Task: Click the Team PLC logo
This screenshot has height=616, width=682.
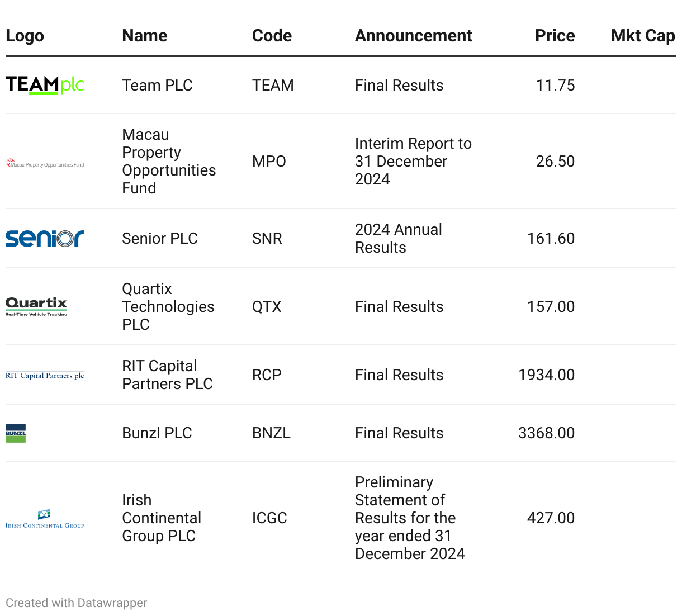Action: [x=45, y=85]
